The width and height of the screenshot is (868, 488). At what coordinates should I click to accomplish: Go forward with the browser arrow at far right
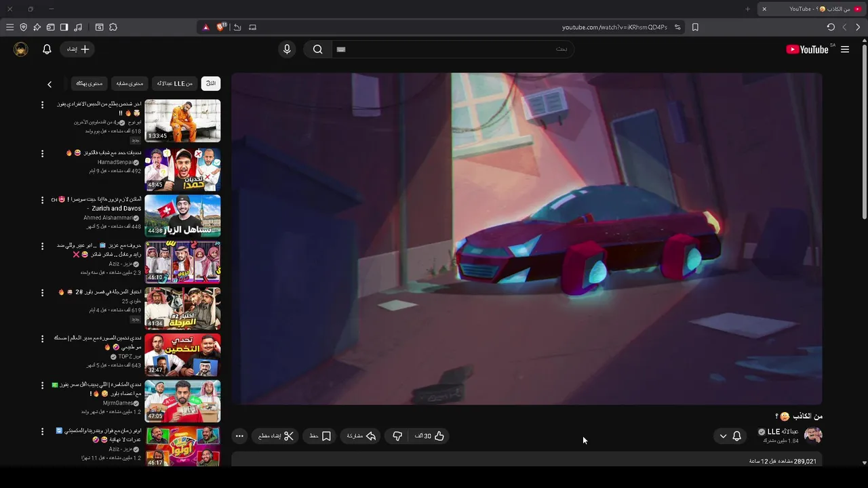click(x=858, y=27)
